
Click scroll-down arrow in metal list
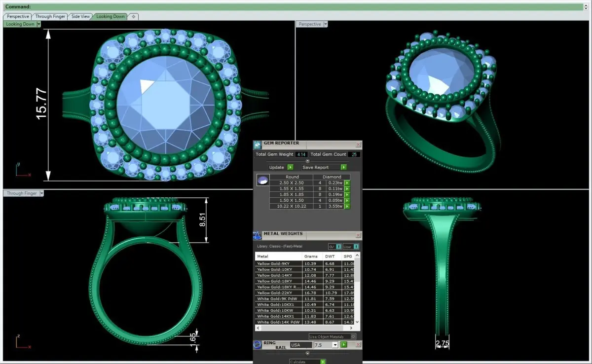358,322
